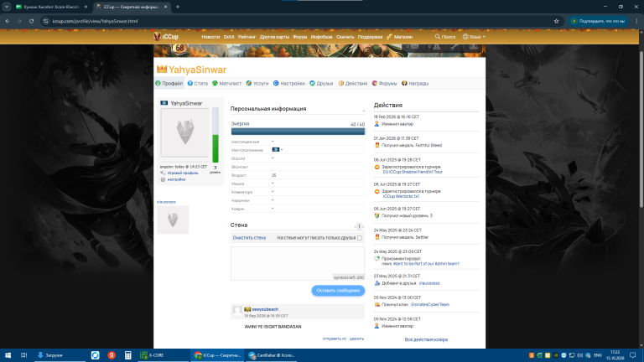Image resolution: width=644 pixels, height=362 pixels.
Task: Click отправить лс under wall message
Action: coord(335,339)
